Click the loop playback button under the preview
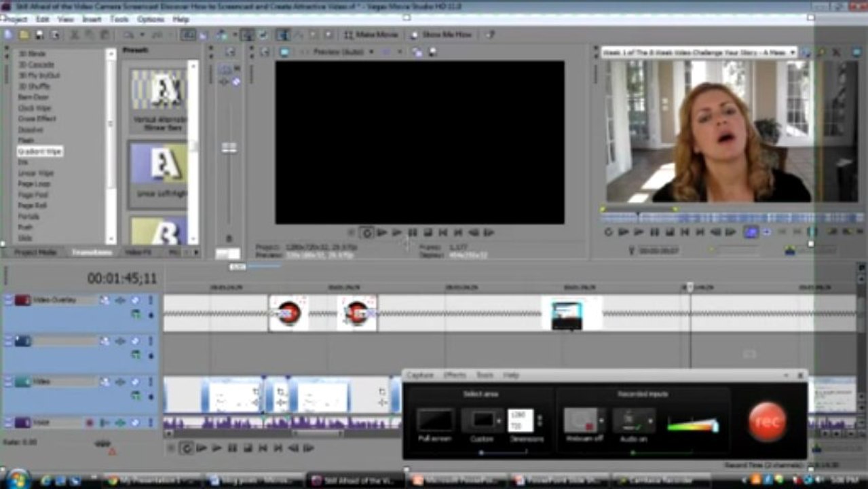Screen dimensions: 868x489 pyautogui.click(x=366, y=232)
